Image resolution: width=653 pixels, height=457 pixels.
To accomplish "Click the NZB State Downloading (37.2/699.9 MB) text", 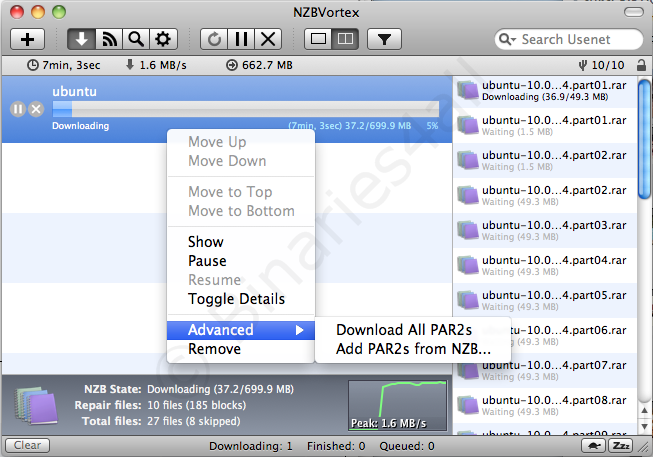I will pyautogui.click(x=189, y=389).
